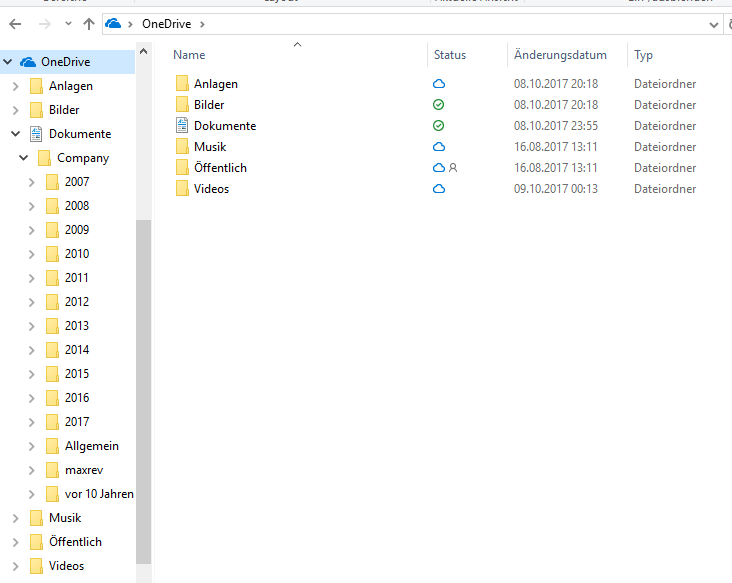This screenshot has height=583, width=732.
Task: Go up one folder level
Action: [89, 24]
